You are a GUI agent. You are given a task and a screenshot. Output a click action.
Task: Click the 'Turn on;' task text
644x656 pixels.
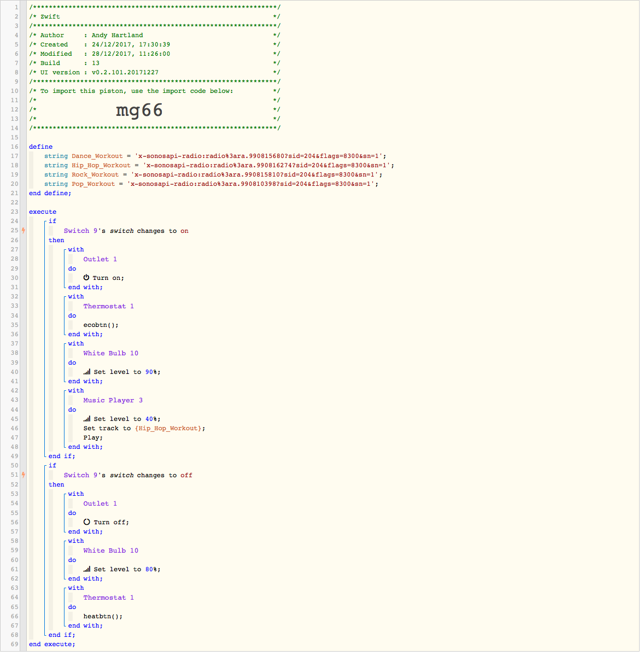point(108,278)
